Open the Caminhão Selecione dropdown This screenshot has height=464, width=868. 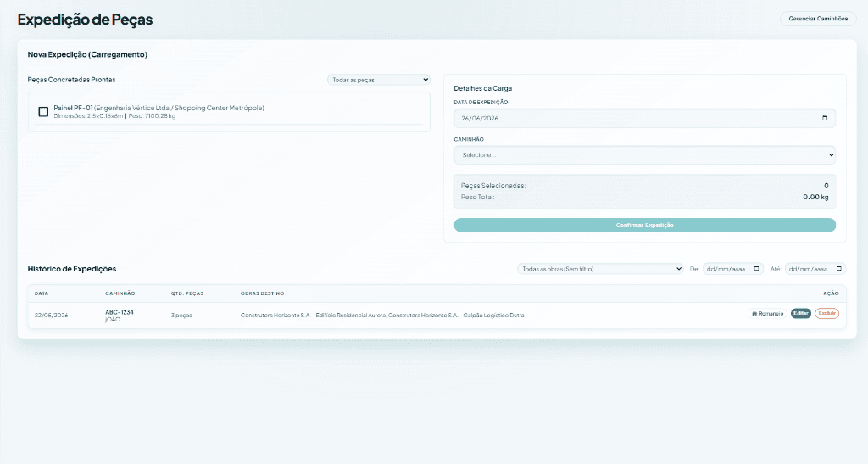point(644,155)
